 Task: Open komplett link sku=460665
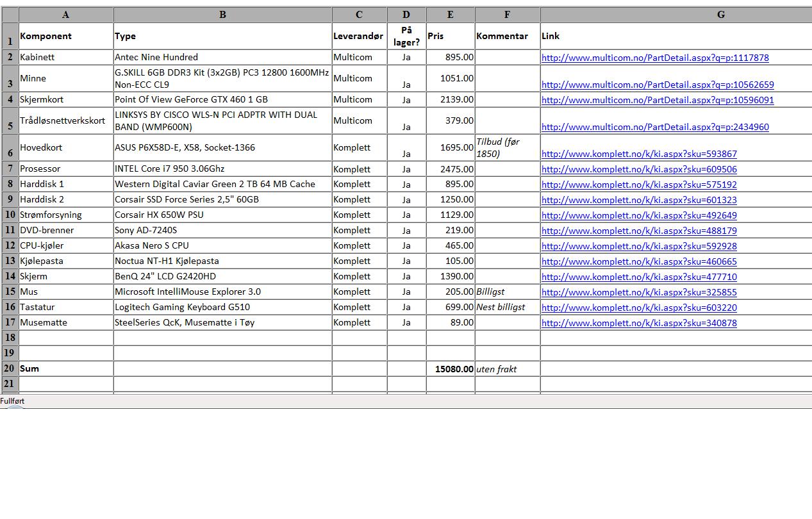tap(639, 261)
